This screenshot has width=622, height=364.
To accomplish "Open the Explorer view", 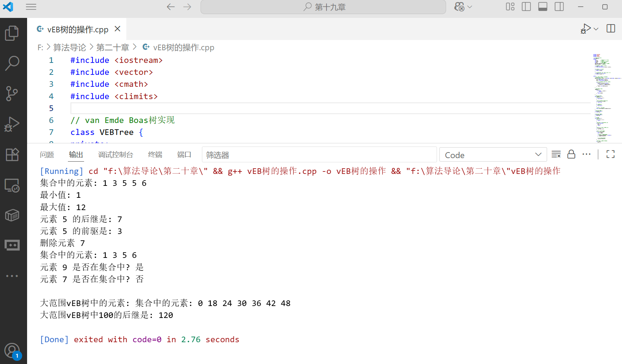I will [x=12, y=33].
